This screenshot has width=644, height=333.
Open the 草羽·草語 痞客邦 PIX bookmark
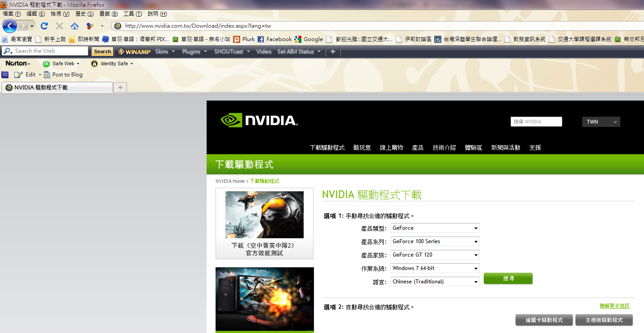(x=136, y=39)
